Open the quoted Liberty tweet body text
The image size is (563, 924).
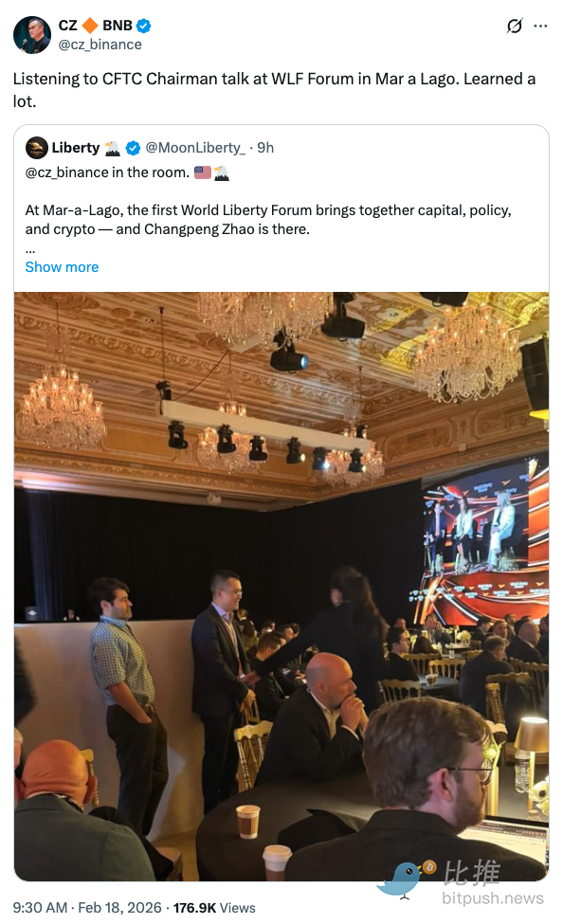click(268, 220)
